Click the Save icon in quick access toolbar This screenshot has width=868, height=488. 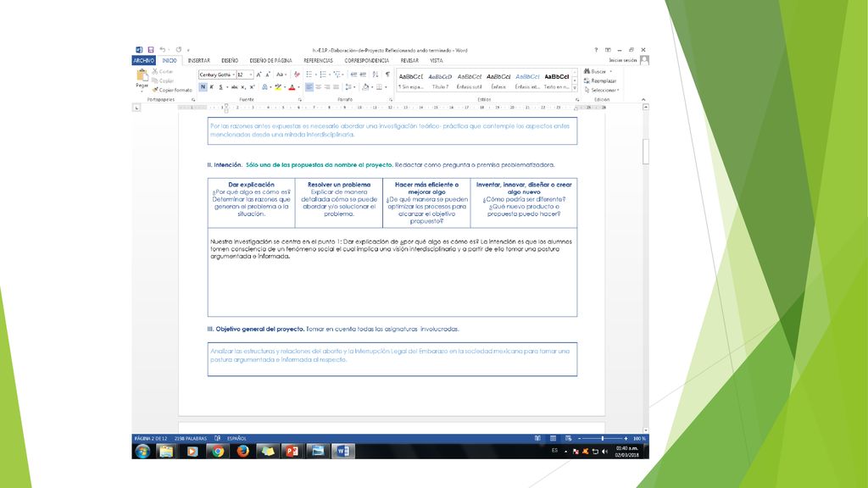(151, 50)
